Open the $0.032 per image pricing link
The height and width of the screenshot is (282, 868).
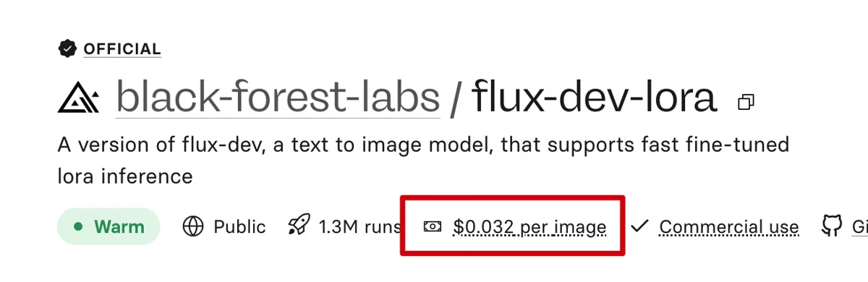(x=530, y=227)
